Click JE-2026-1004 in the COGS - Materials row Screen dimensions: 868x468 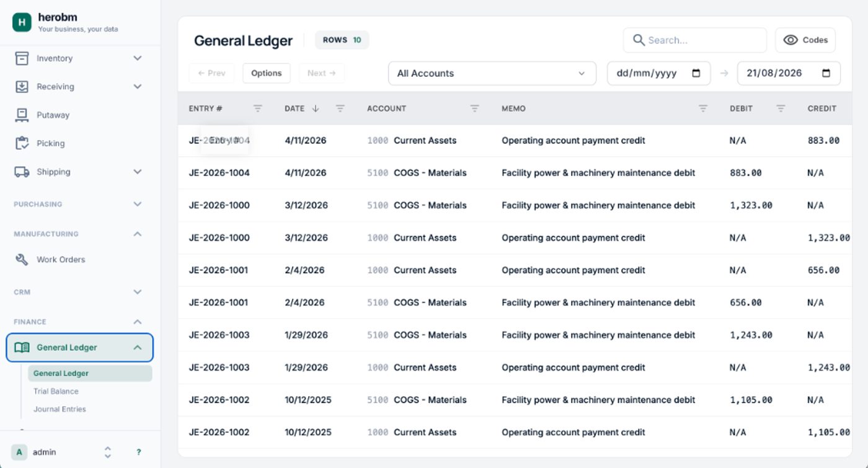(219, 173)
